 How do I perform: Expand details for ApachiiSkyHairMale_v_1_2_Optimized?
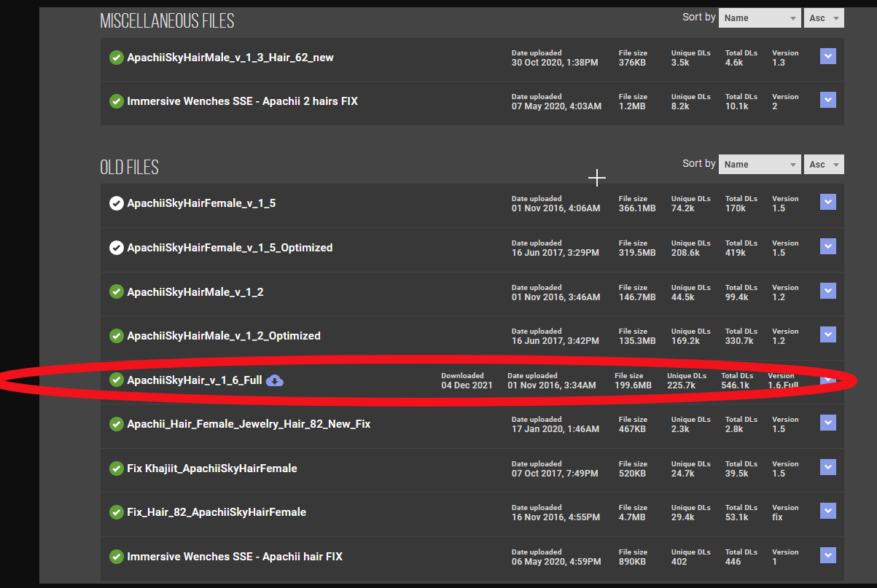[x=827, y=335]
